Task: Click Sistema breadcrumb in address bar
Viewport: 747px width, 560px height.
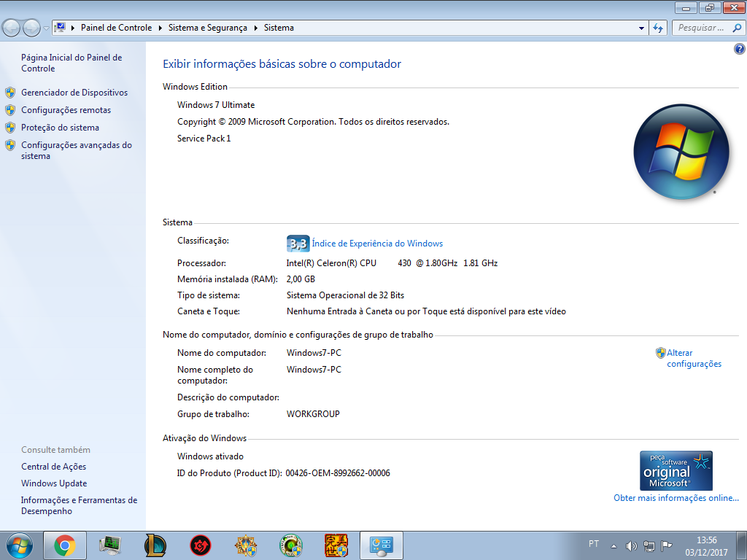Action: (279, 28)
